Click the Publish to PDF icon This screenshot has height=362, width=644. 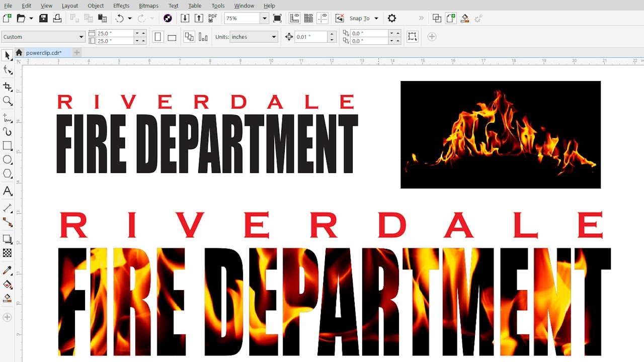click(x=213, y=18)
